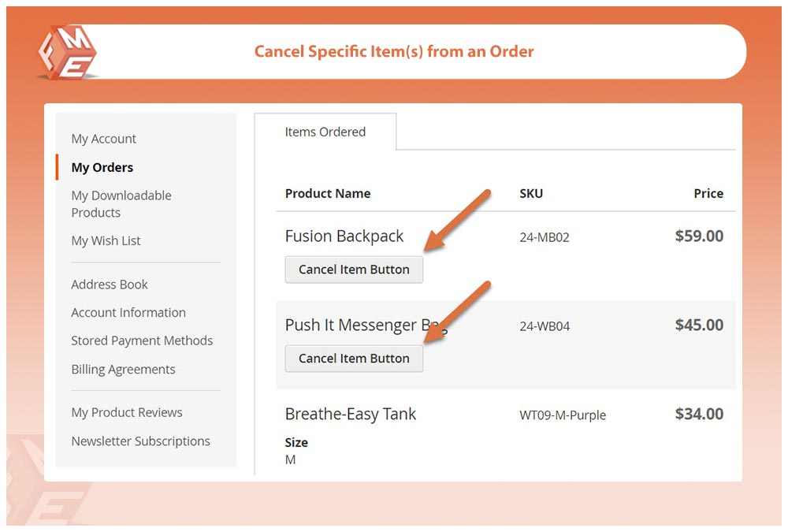Click the Push It Messenger Bag name
Viewport: 788px width, 532px height.
pos(351,326)
